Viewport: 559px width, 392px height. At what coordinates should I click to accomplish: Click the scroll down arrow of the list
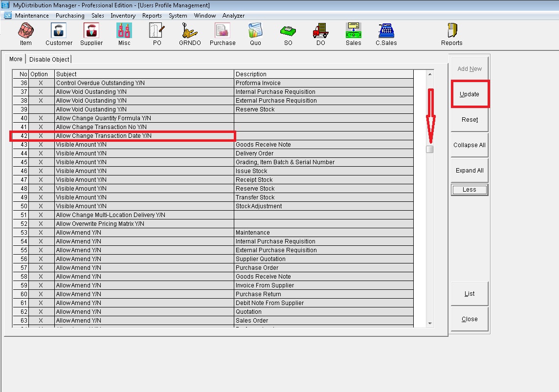click(x=430, y=323)
